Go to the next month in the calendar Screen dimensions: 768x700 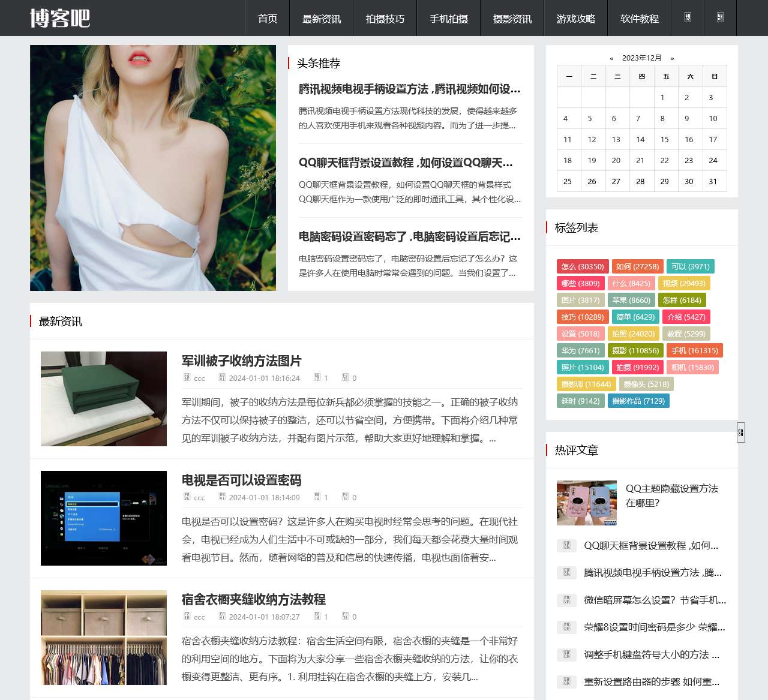click(672, 58)
